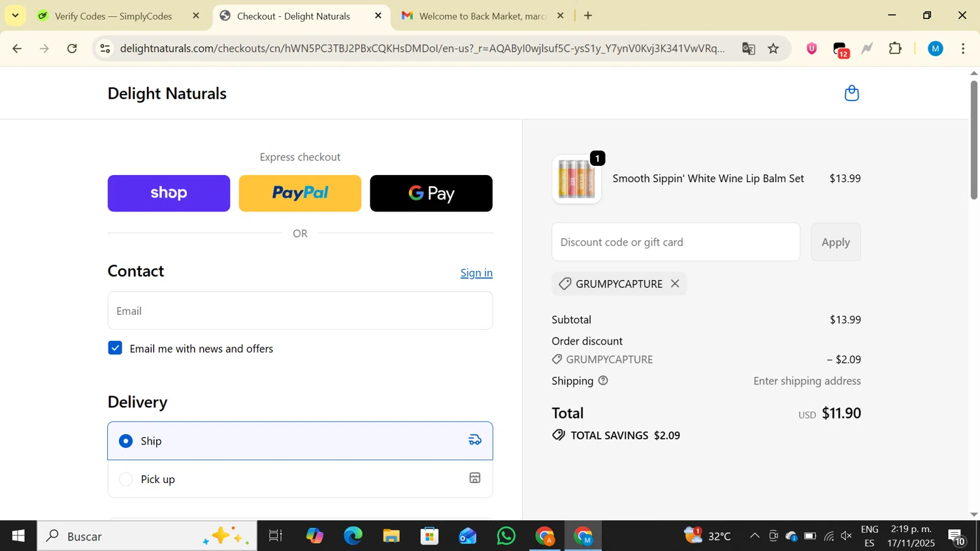Pay with Shop Pay express button
The width and height of the screenshot is (980, 551).
(169, 193)
